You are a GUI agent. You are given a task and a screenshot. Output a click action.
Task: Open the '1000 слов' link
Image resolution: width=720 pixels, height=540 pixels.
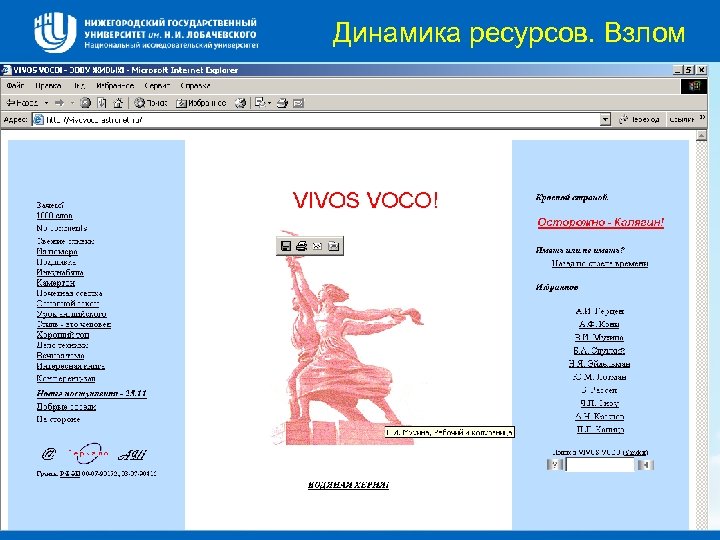(55, 215)
